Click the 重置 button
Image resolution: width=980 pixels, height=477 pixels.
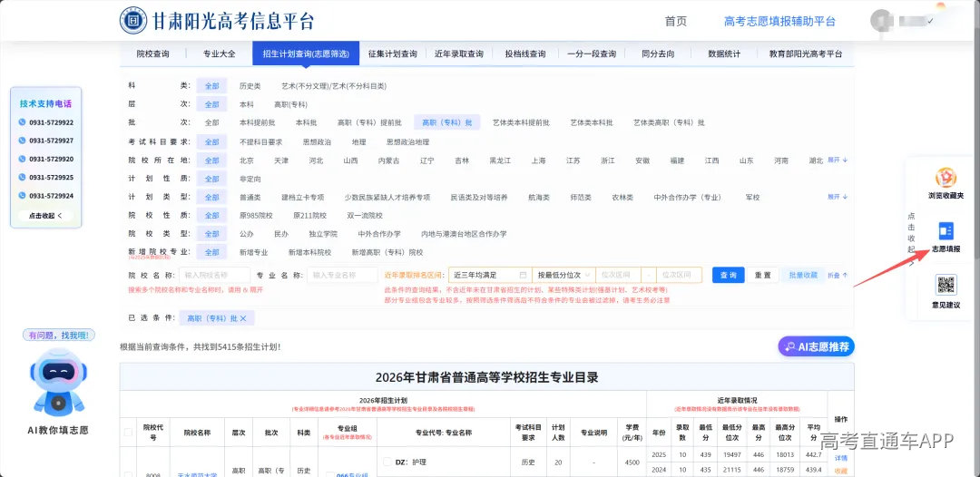click(762, 275)
